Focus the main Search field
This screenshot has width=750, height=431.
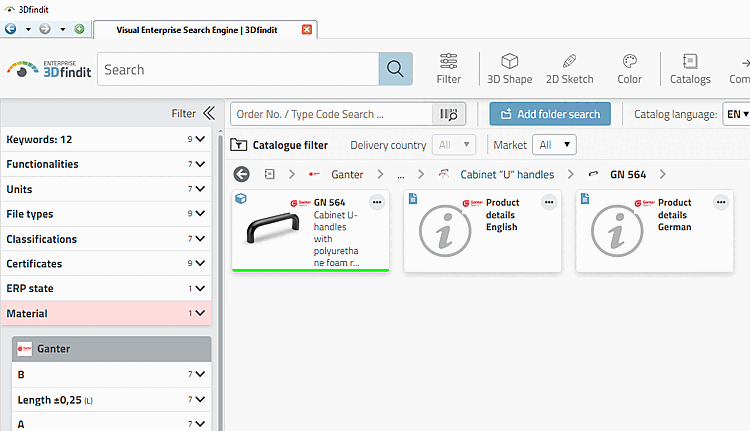(x=238, y=69)
